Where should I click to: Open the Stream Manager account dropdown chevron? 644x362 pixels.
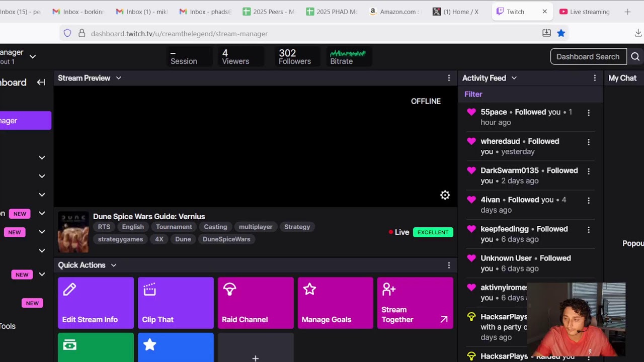click(x=33, y=57)
